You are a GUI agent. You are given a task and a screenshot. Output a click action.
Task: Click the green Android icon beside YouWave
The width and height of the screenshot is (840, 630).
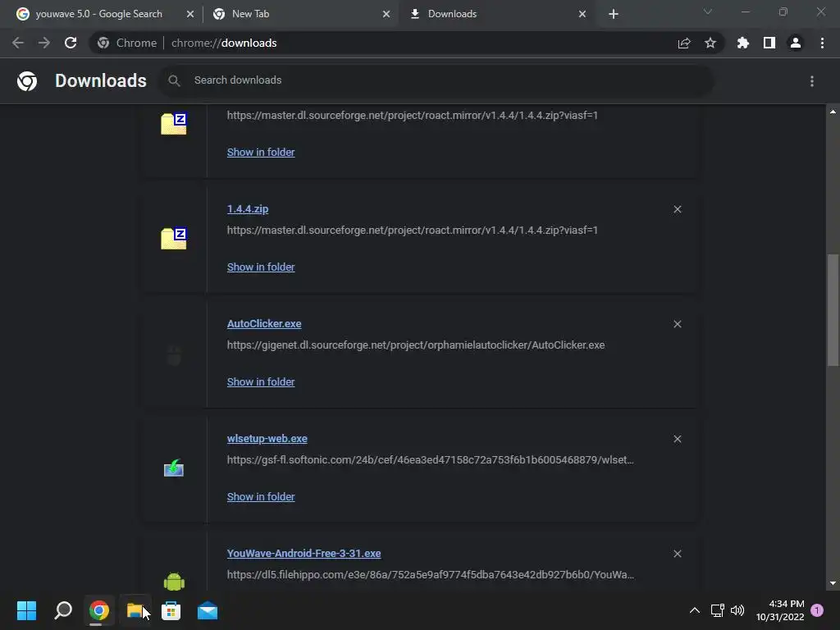tap(174, 582)
